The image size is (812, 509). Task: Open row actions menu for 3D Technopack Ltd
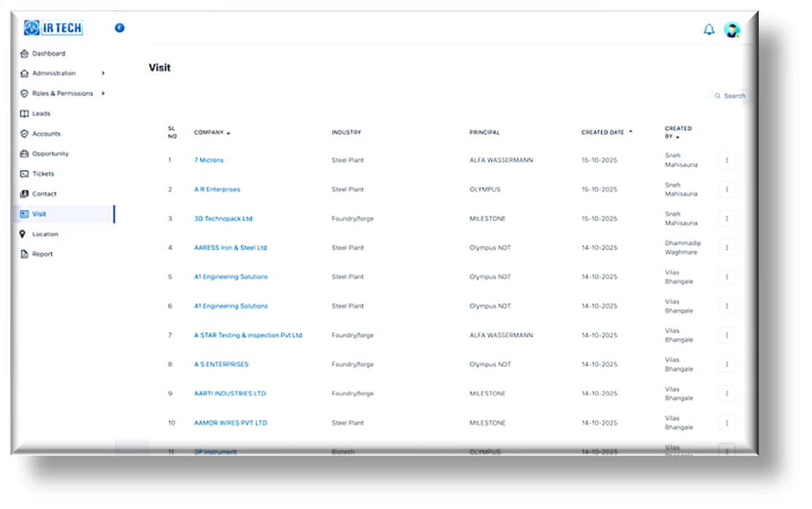pos(727,218)
